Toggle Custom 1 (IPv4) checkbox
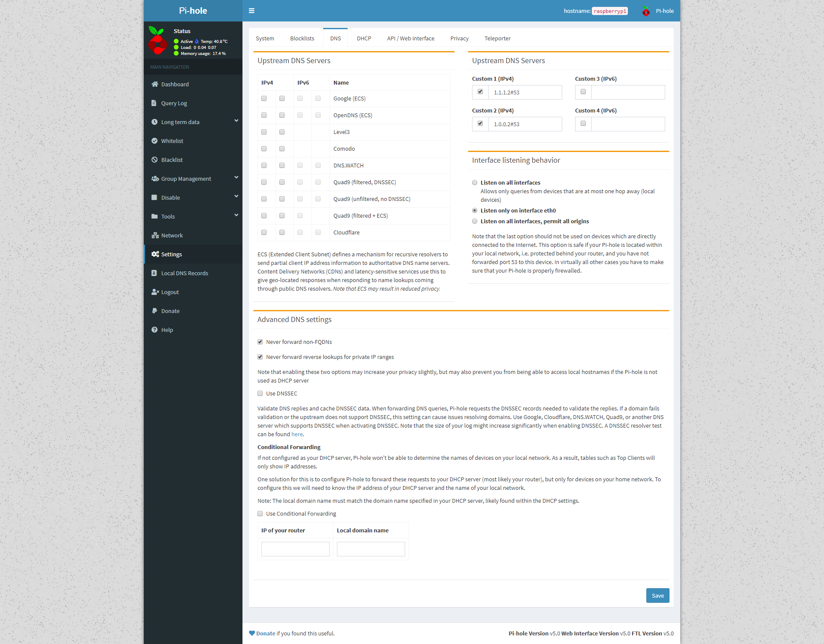 [480, 91]
